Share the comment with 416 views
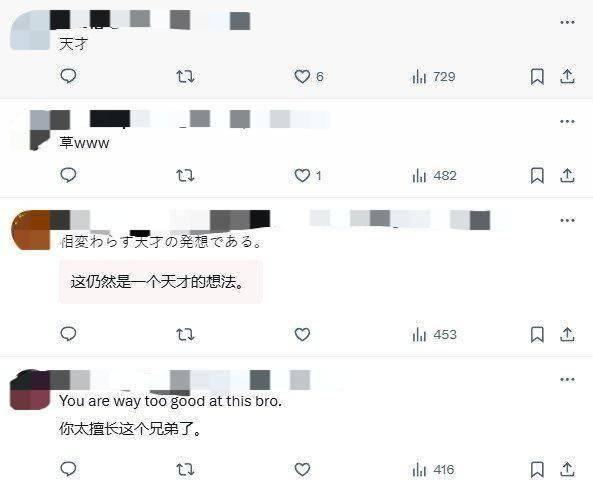The image size is (593, 490). (567, 469)
